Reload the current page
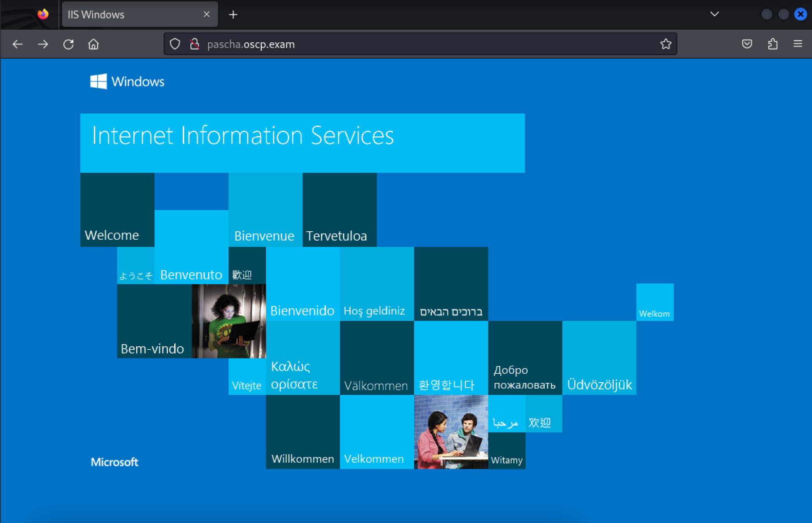The image size is (812, 523). pyautogui.click(x=68, y=44)
